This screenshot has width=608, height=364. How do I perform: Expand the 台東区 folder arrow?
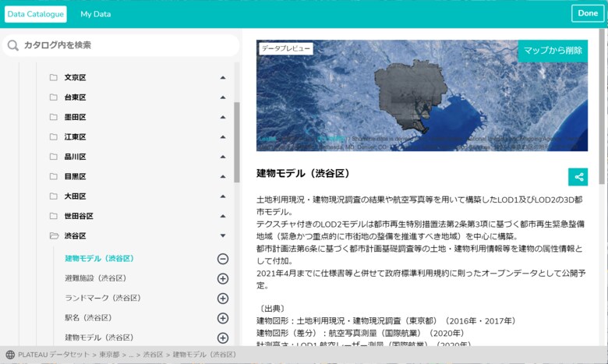[x=223, y=97]
